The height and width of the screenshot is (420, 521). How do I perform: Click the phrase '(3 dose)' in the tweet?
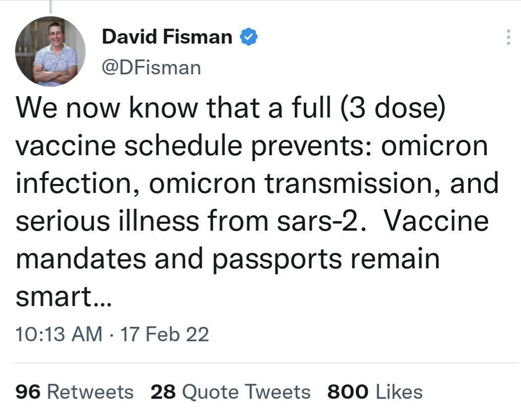click(x=392, y=108)
